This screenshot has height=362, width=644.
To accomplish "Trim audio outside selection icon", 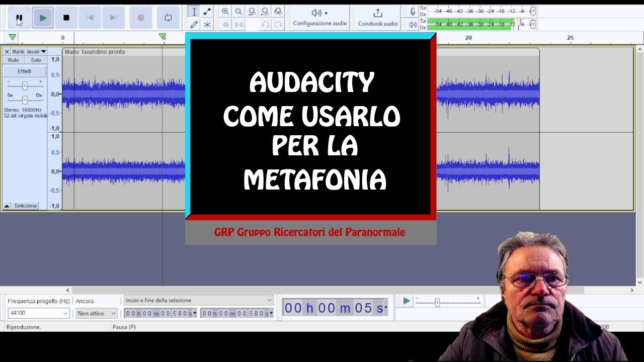I will (225, 24).
